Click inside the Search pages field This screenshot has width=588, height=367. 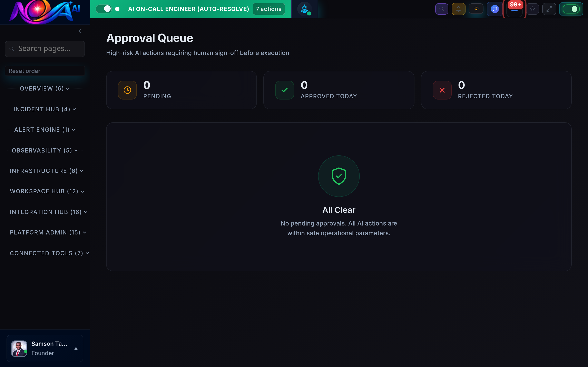[45, 49]
